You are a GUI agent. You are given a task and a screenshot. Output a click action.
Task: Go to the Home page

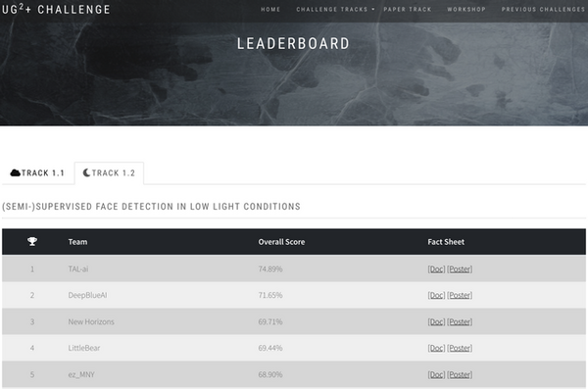pos(270,10)
